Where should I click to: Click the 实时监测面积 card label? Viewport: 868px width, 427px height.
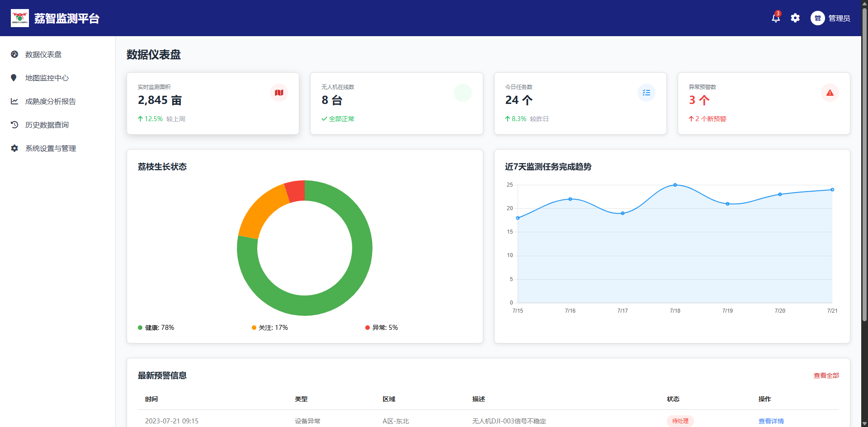point(154,87)
